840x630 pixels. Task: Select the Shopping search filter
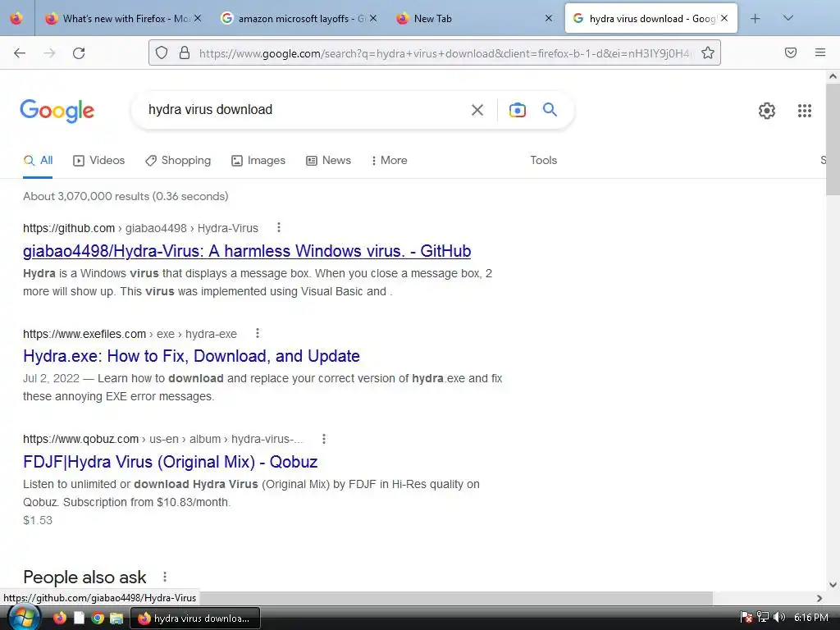tap(178, 160)
